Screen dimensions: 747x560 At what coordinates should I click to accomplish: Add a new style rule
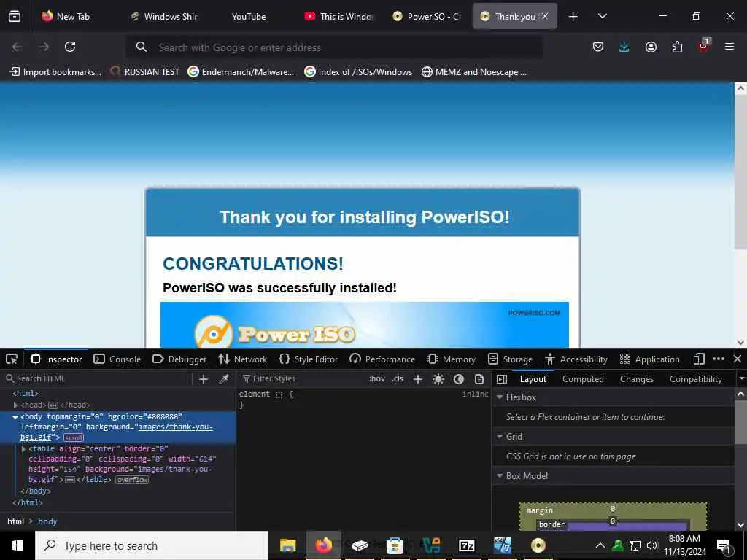pyautogui.click(x=418, y=379)
